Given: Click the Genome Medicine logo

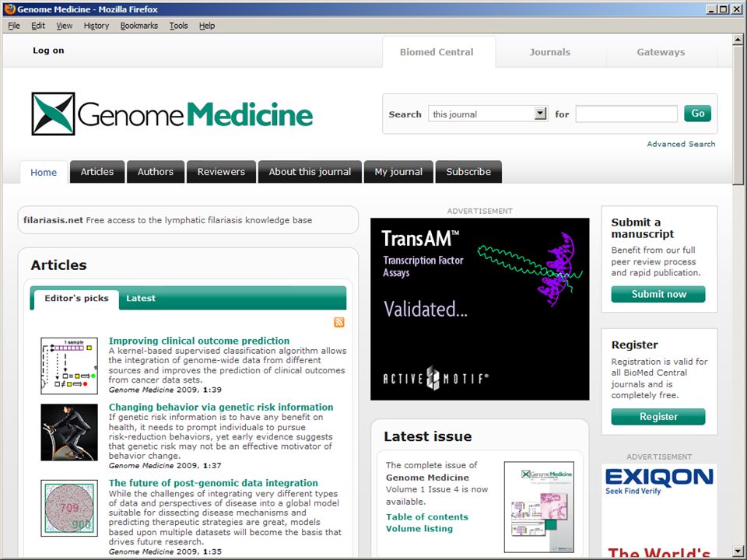Looking at the screenshot, I should click(x=172, y=114).
